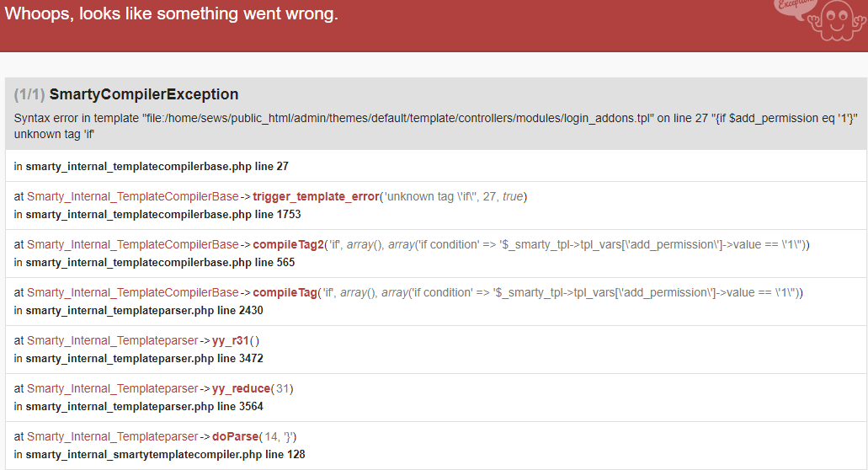Click the Exception speech bubble icon
This screenshot has height=470, width=868.
point(793,8)
